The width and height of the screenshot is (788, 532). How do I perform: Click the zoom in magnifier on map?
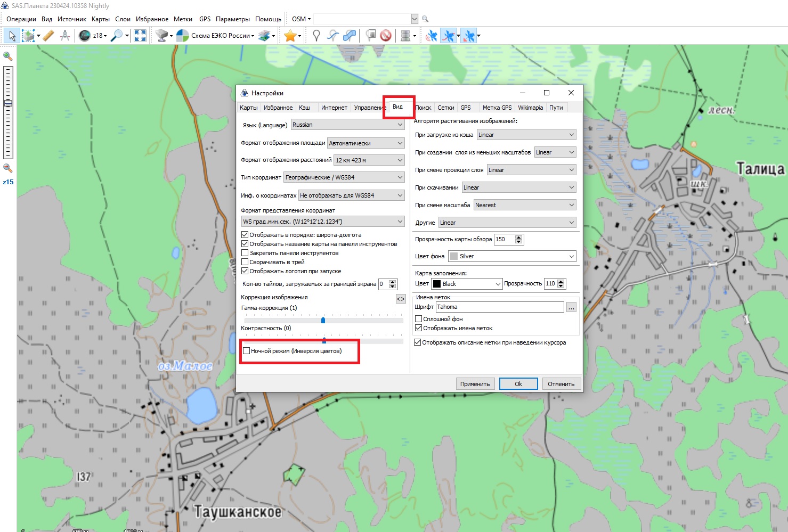(x=8, y=56)
